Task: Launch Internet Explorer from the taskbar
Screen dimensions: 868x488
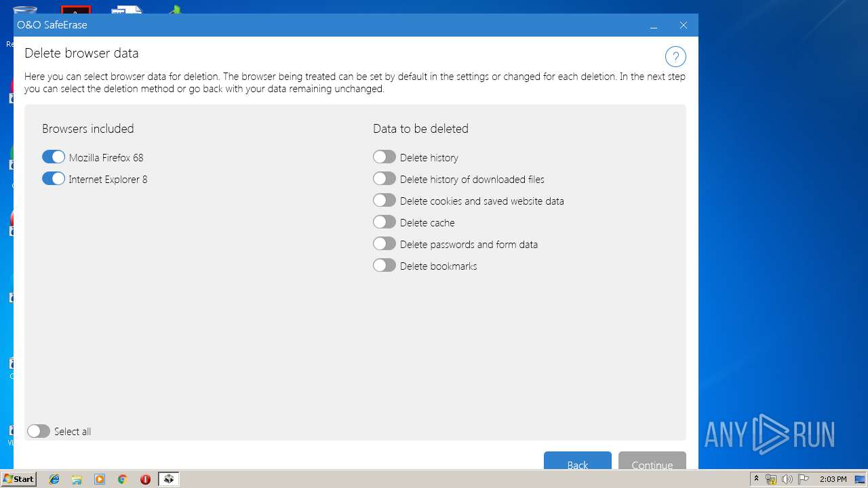Action: coord(54,479)
